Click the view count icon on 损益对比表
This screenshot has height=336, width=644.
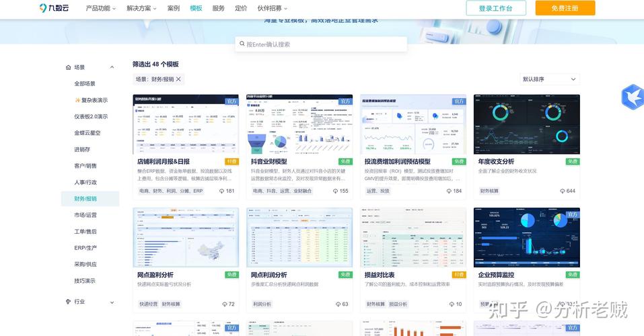[452, 304]
